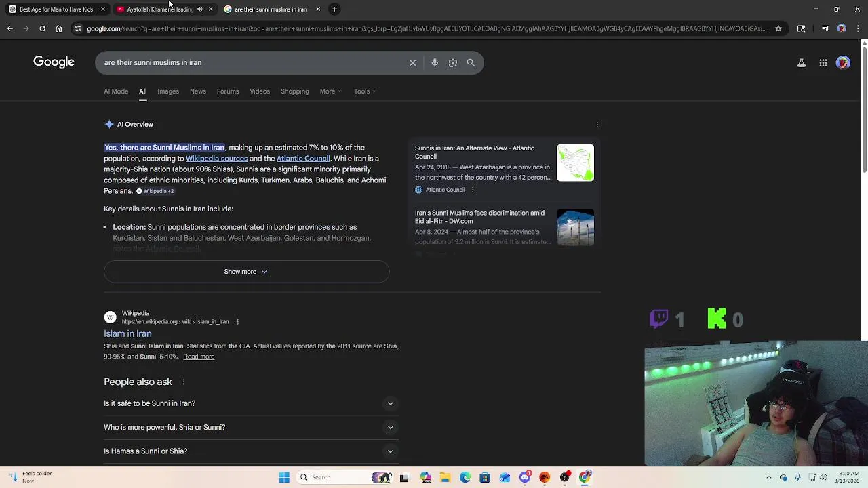
Task: Open the Wikipedia sources link
Action: [x=216, y=159]
